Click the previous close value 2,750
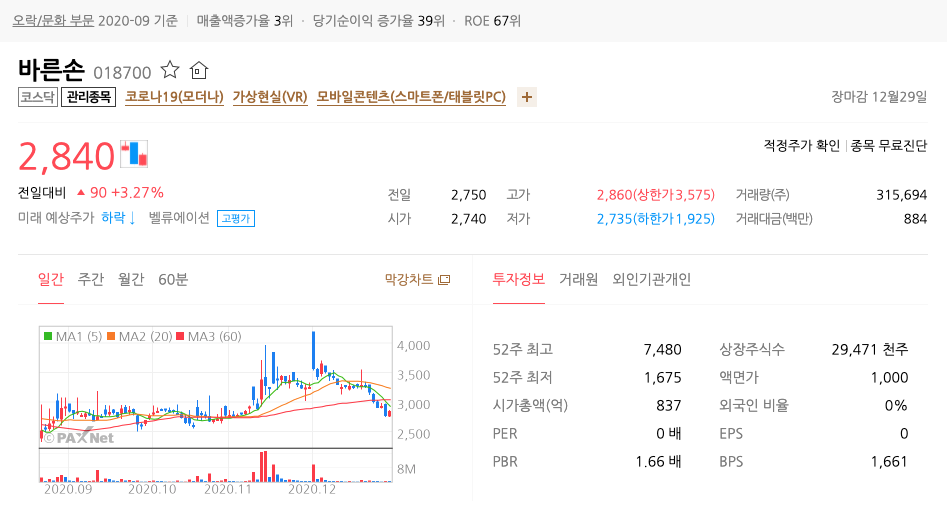The height and width of the screenshot is (519, 947). coord(468,195)
